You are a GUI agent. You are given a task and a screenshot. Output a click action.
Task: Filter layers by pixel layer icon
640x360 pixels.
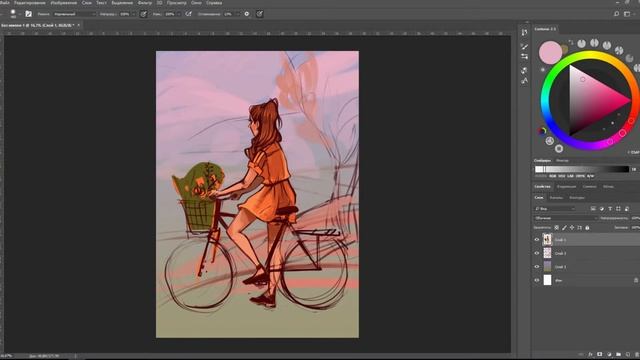[x=593, y=209]
